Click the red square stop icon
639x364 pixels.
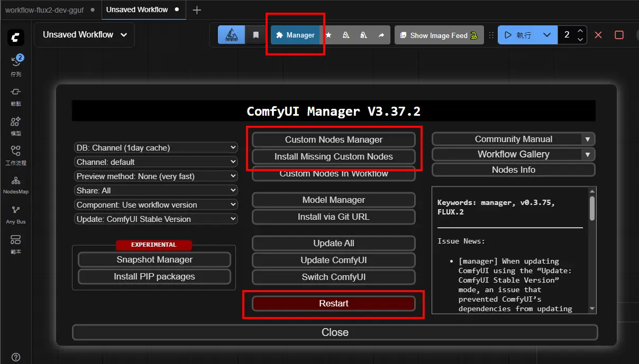(619, 35)
